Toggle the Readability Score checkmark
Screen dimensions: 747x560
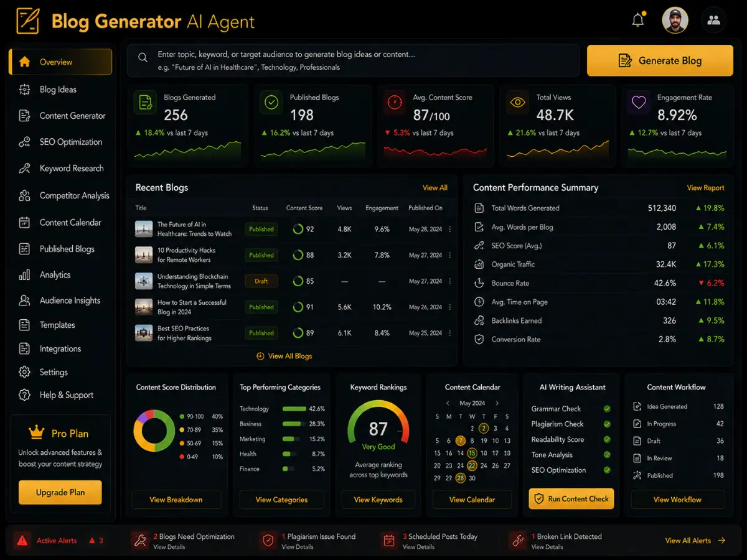coord(607,439)
